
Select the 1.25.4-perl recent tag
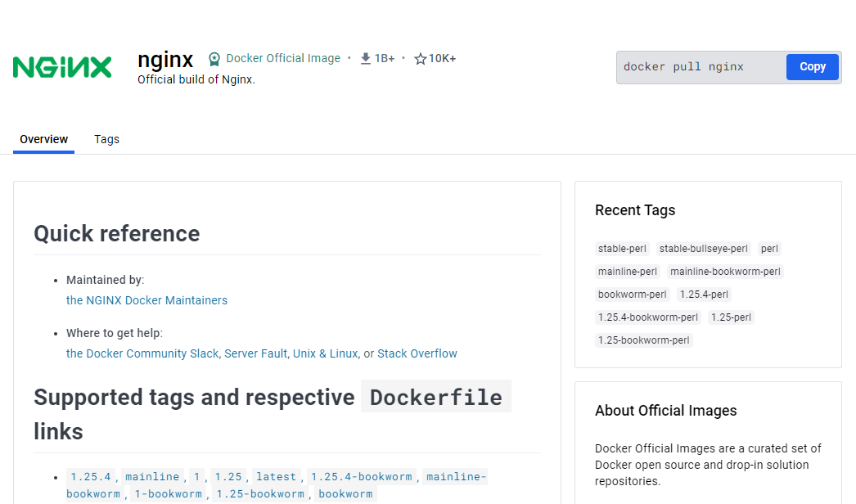click(x=705, y=295)
